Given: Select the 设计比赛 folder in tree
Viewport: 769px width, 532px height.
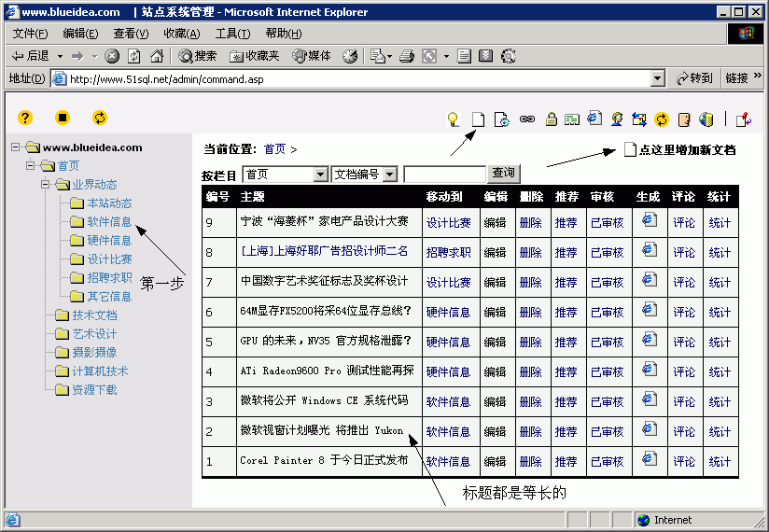Looking at the screenshot, I should coord(109,259).
